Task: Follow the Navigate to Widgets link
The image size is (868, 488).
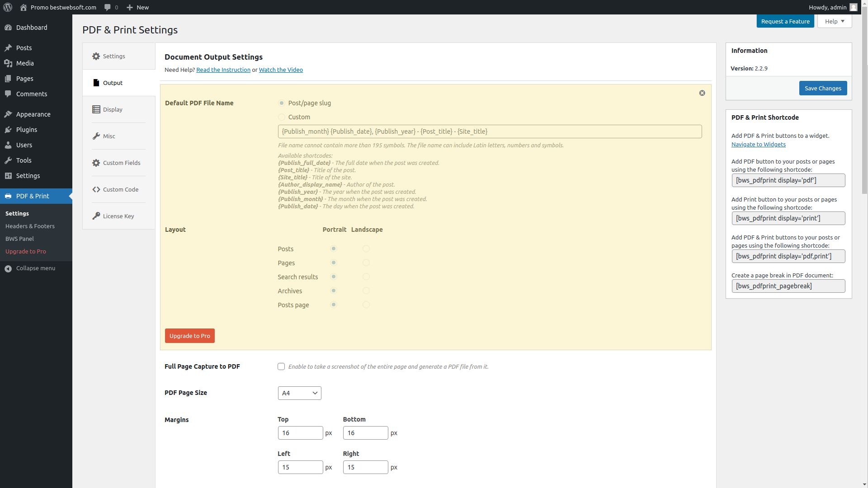Action: pyautogui.click(x=758, y=144)
